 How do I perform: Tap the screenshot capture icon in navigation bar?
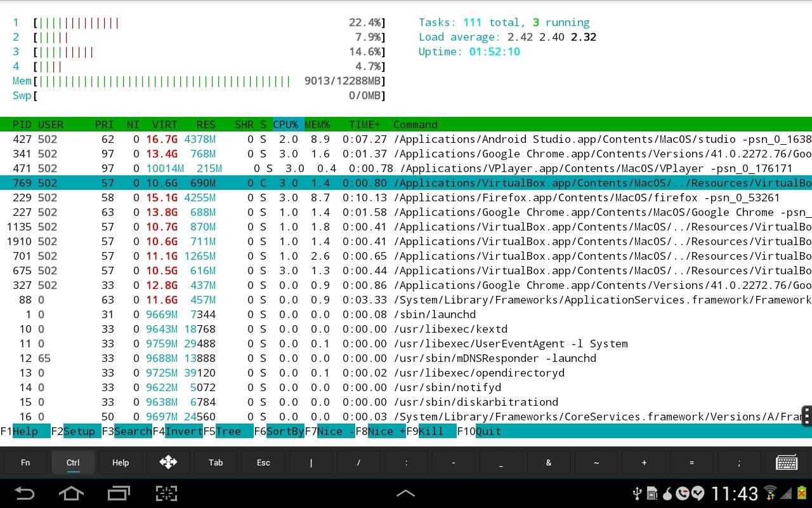point(166,493)
